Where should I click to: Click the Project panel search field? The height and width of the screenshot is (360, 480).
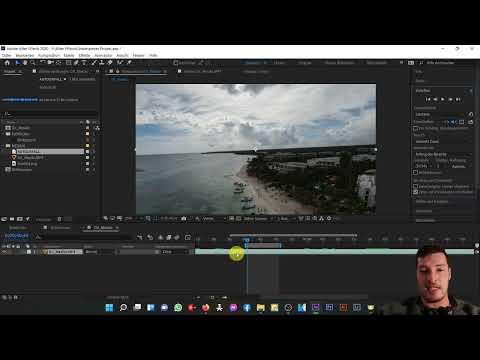pos(50,114)
